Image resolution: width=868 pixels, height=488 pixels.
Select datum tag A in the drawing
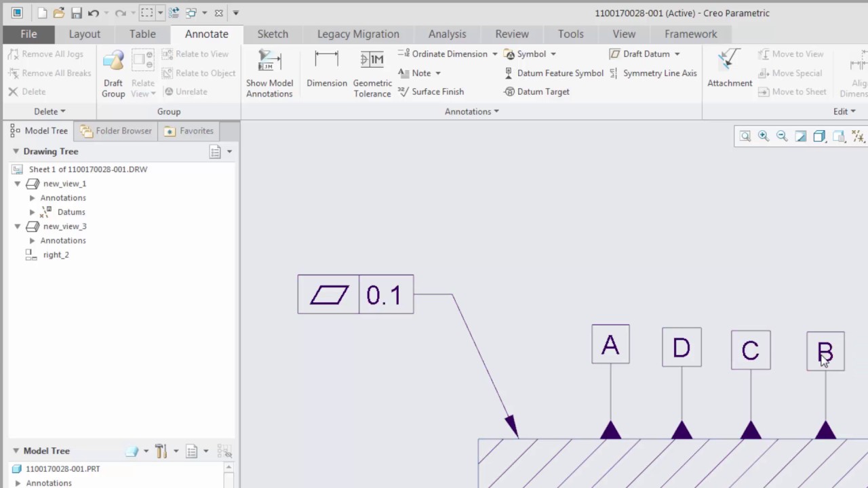tap(610, 344)
